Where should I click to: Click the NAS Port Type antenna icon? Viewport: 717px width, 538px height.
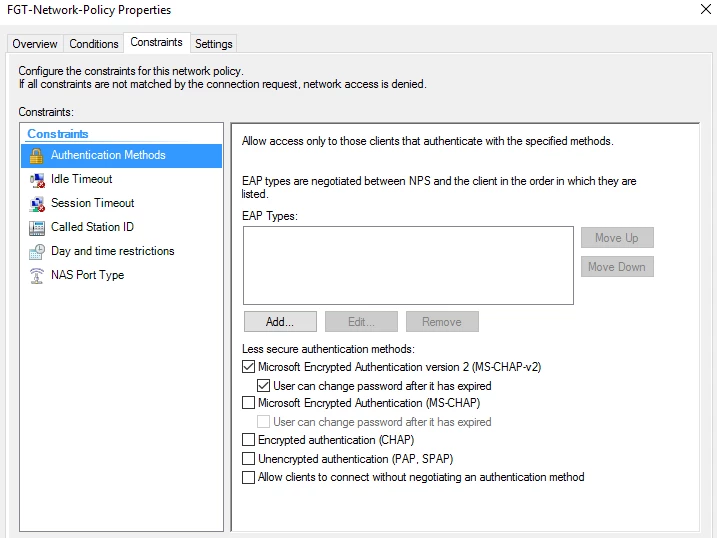coord(37,276)
